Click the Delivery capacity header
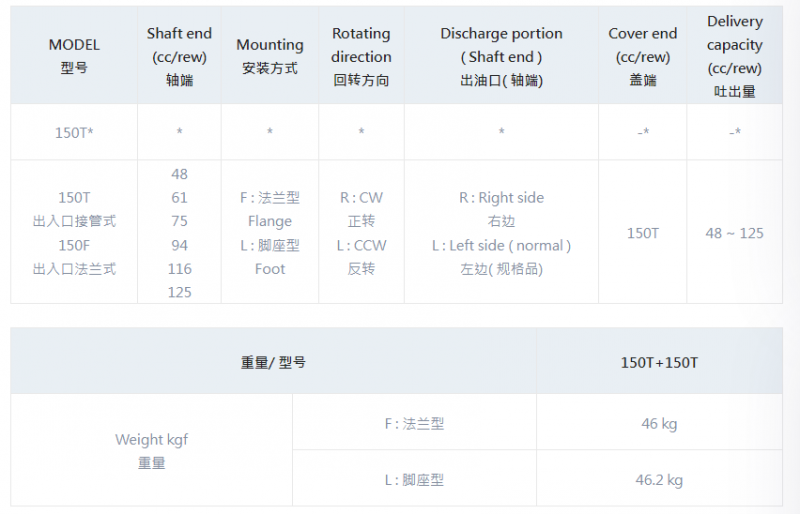Viewport: 800px width, 514px height. (735, 56)
